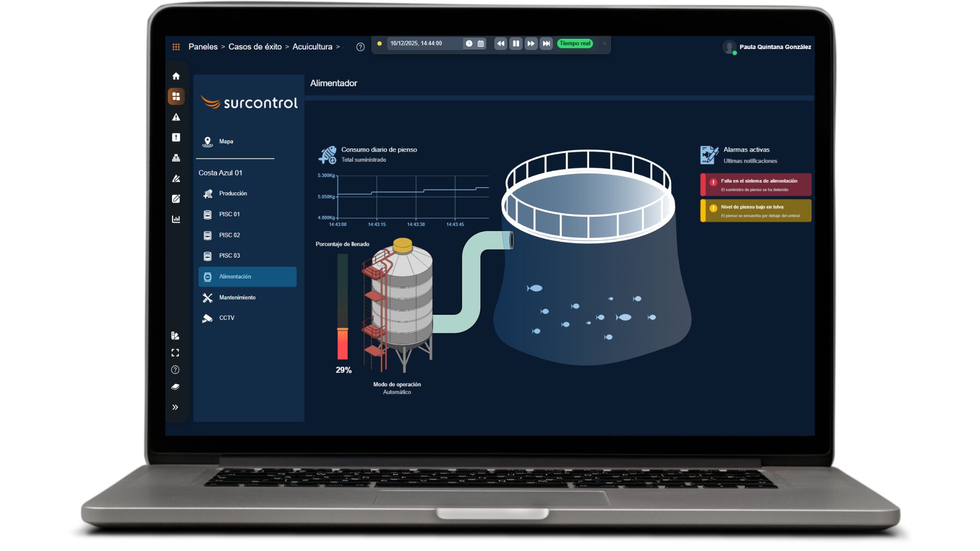This screenshot has width=980, height=551.
Task: Skip to end of timeline
Action: point(546,44)
